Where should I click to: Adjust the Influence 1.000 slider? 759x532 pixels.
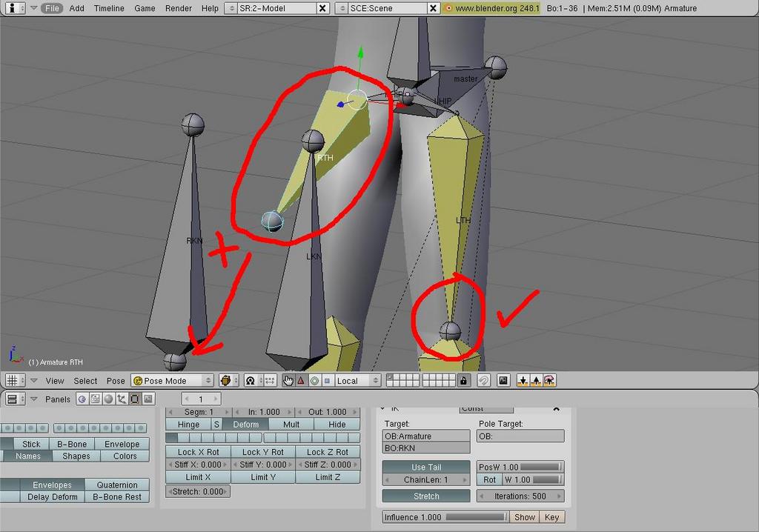(445, 517)
